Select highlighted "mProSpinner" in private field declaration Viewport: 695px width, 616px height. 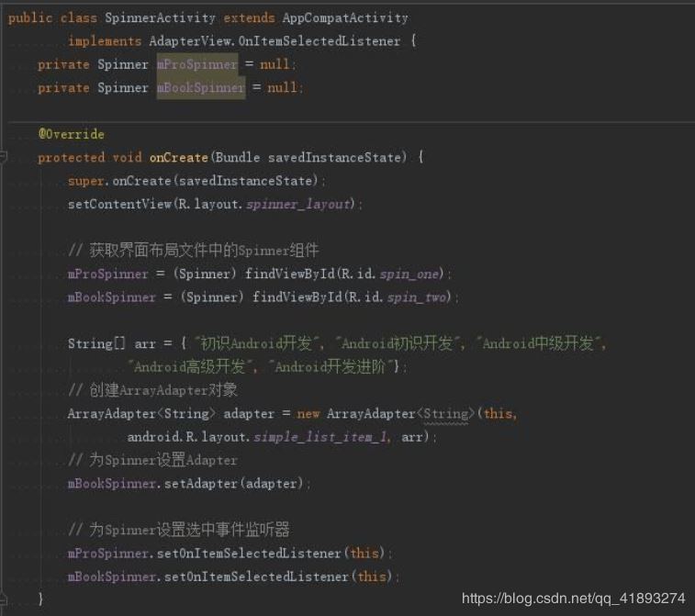[x=197, y=64]
